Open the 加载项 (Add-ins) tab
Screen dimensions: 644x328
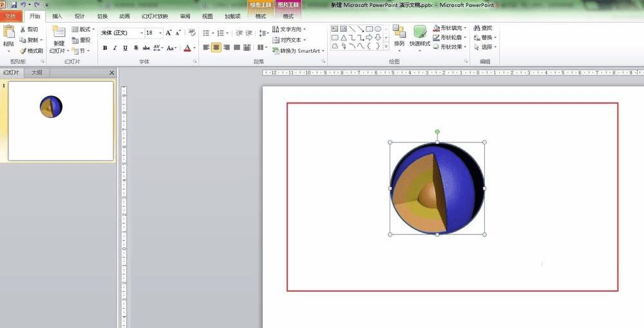pos(233,17)
